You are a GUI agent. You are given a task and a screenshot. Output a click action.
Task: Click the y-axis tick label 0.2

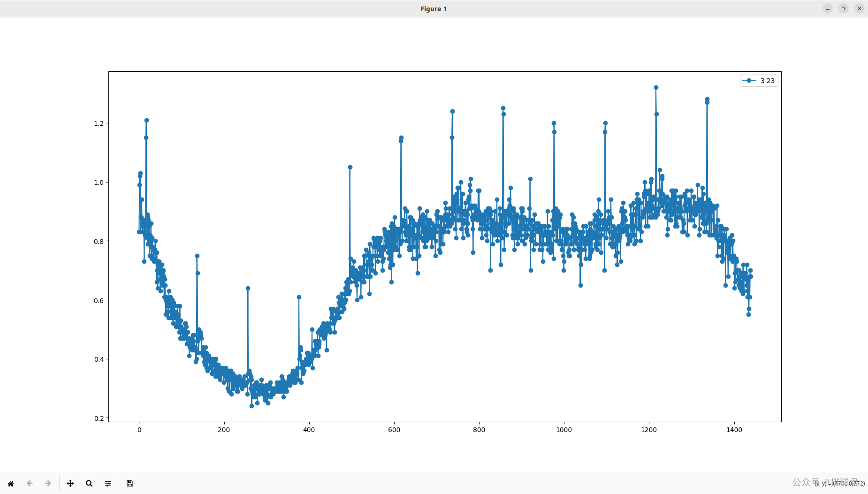pyautogui.click(x=99, y=418)
